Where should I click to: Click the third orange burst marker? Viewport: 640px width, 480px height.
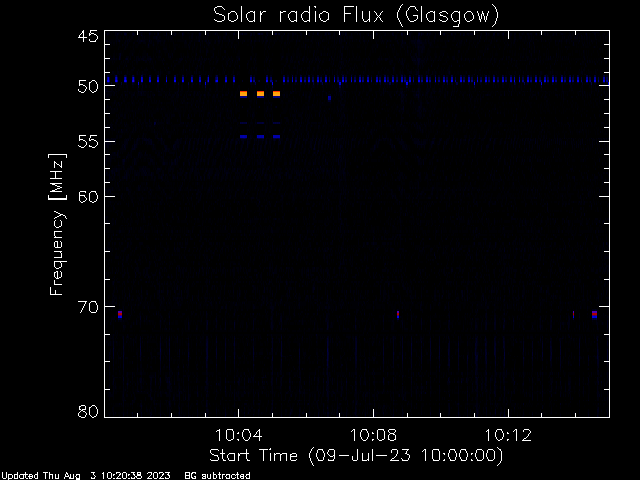[x=277, y=94]
